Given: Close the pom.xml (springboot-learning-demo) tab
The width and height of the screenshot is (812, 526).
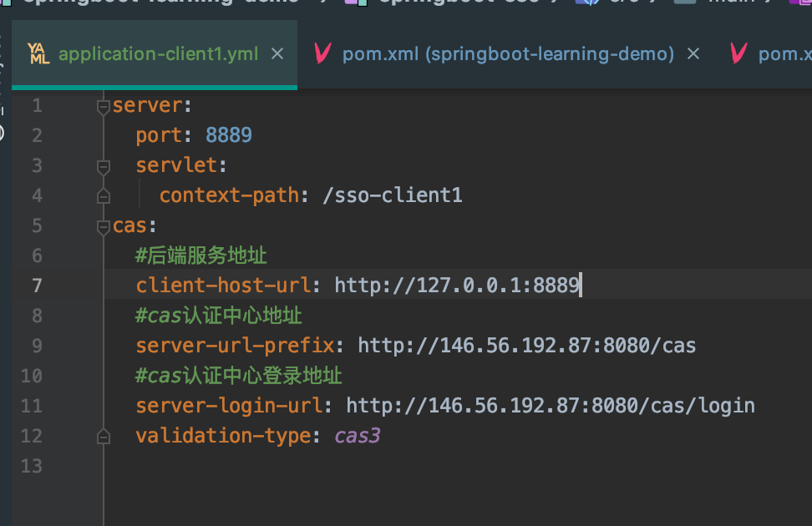Looking at the screenshot, I should (x=693, y=53).
